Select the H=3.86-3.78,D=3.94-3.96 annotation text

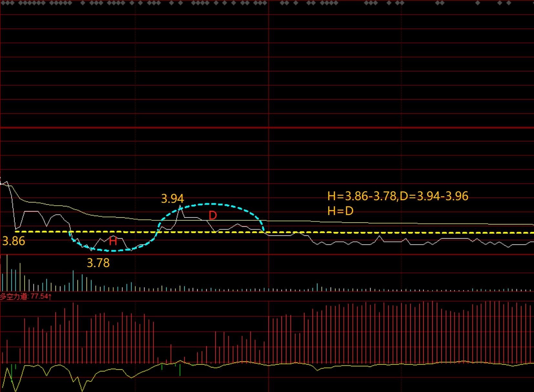[x=398, y=196]
